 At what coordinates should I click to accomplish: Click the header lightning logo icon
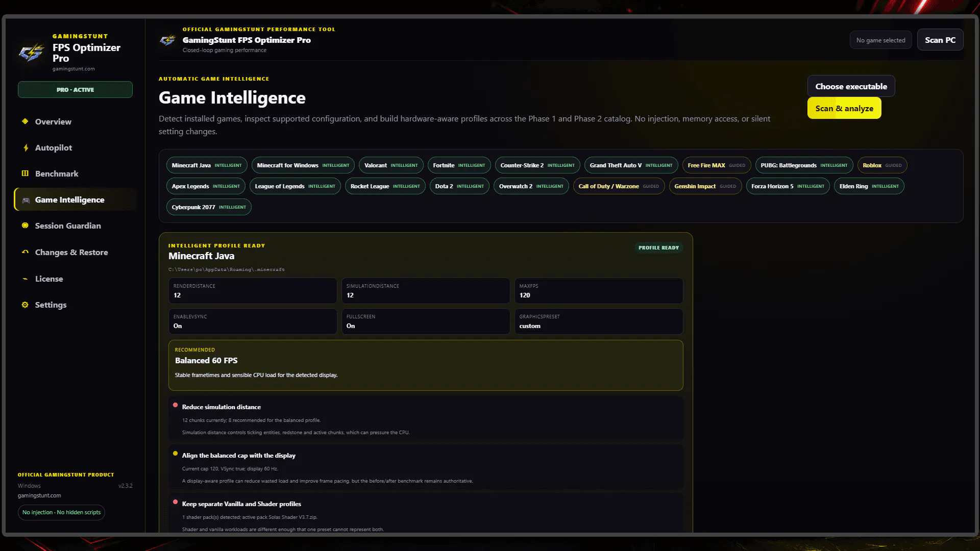coord(167,40)
